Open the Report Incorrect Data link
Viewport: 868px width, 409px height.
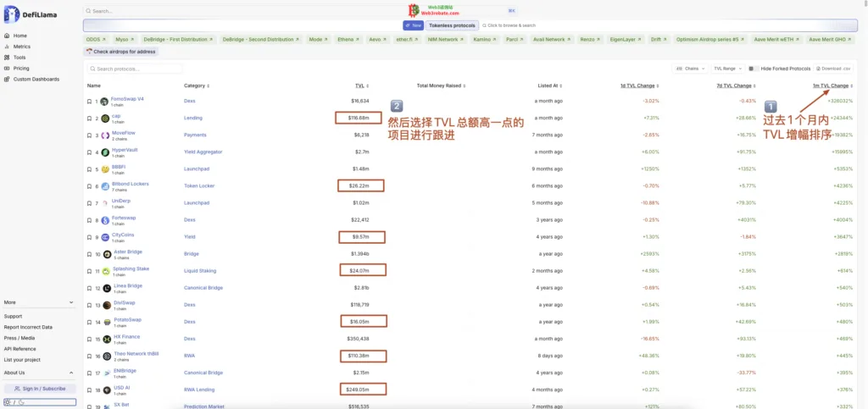[28, 327]
